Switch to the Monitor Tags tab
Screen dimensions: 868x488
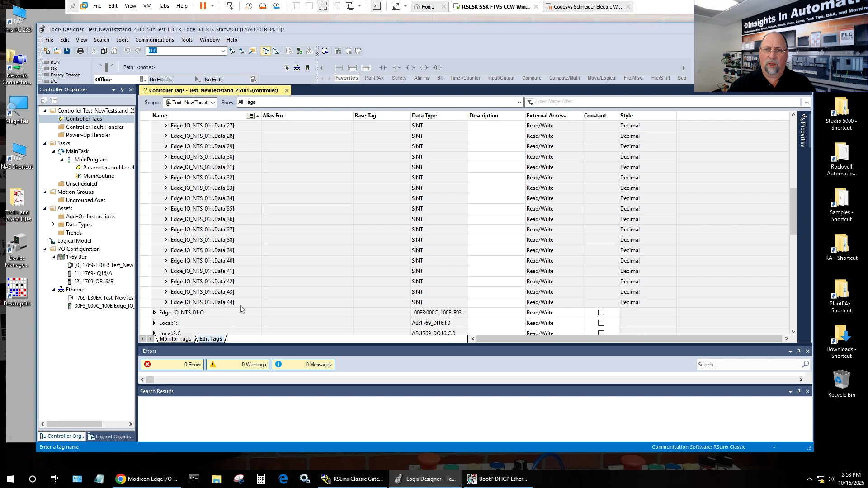tap(175, 339)
